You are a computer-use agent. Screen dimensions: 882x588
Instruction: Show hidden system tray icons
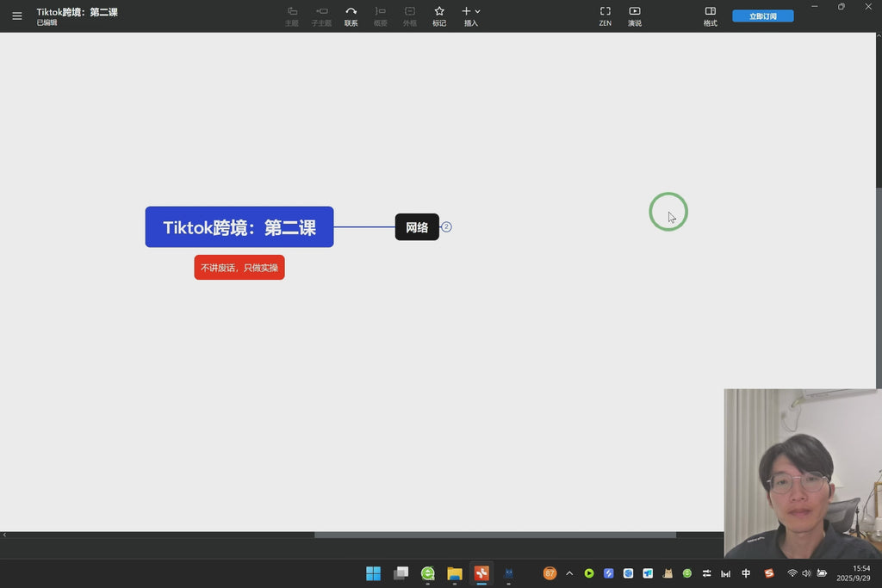point(569,573)
